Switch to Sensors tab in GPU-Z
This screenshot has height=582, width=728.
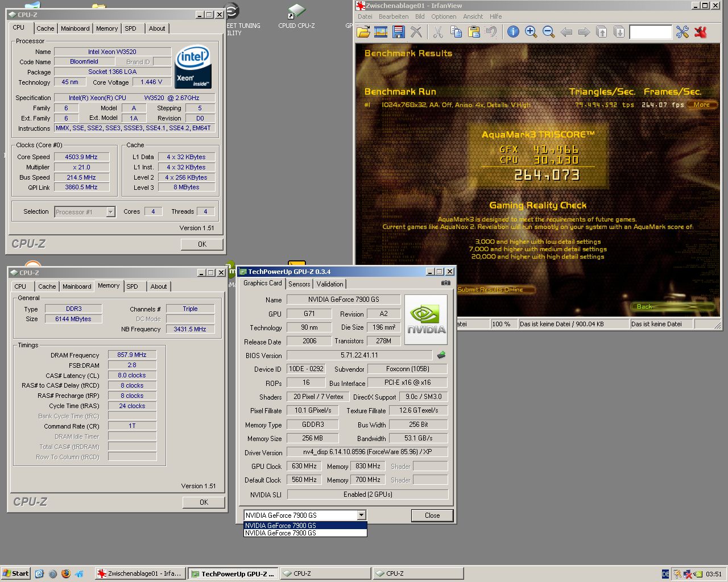pos(299,284)
